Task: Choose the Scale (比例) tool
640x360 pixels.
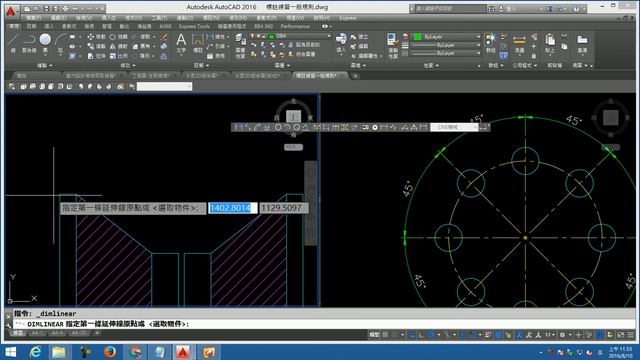Action: pyautogui.click(x=119, y=56)
